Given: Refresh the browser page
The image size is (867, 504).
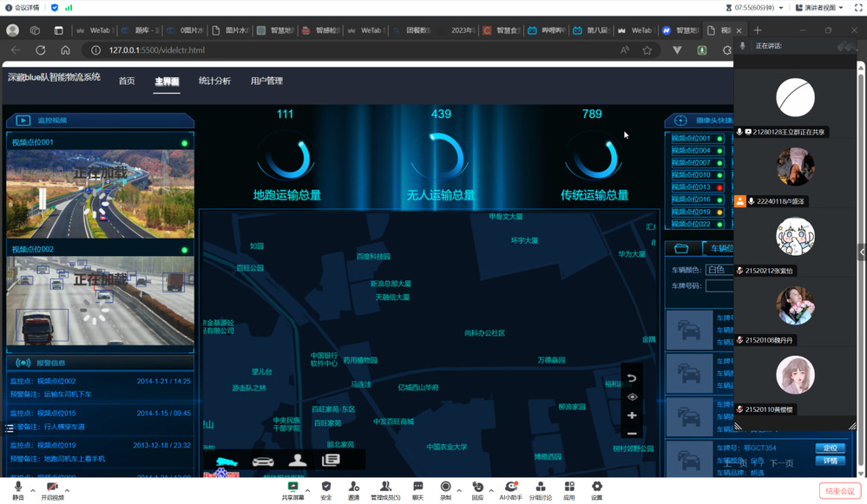Looking at the screenshot, I should (x=41, y=49).
